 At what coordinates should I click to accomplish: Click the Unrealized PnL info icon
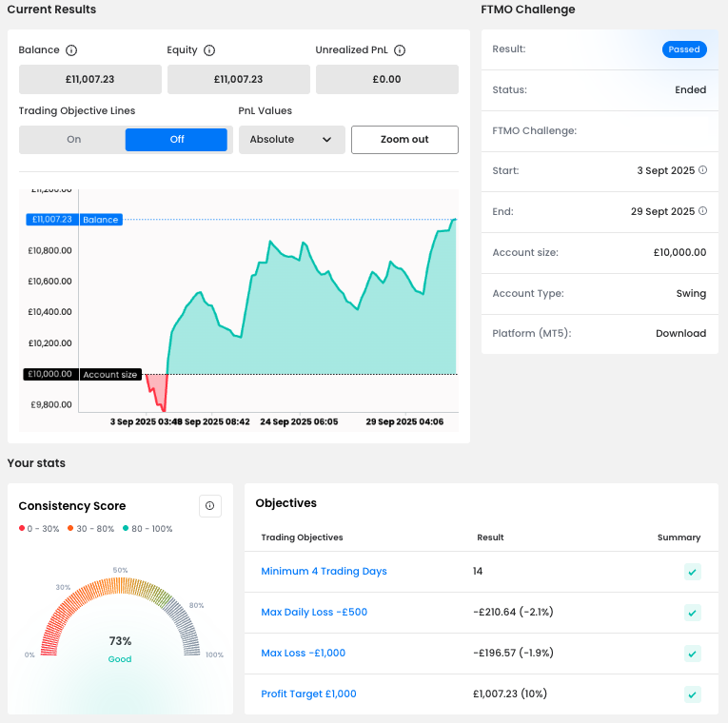point(400,50)
